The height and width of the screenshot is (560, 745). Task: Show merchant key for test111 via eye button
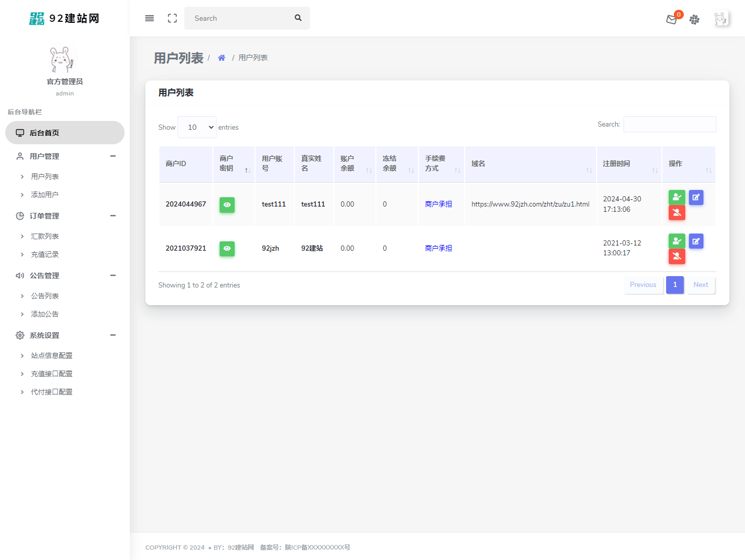pos(227,204)
